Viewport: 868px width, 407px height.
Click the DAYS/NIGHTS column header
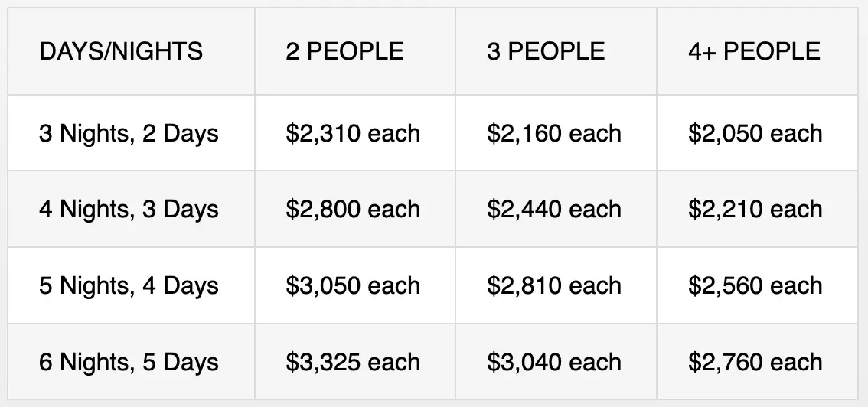121,51
